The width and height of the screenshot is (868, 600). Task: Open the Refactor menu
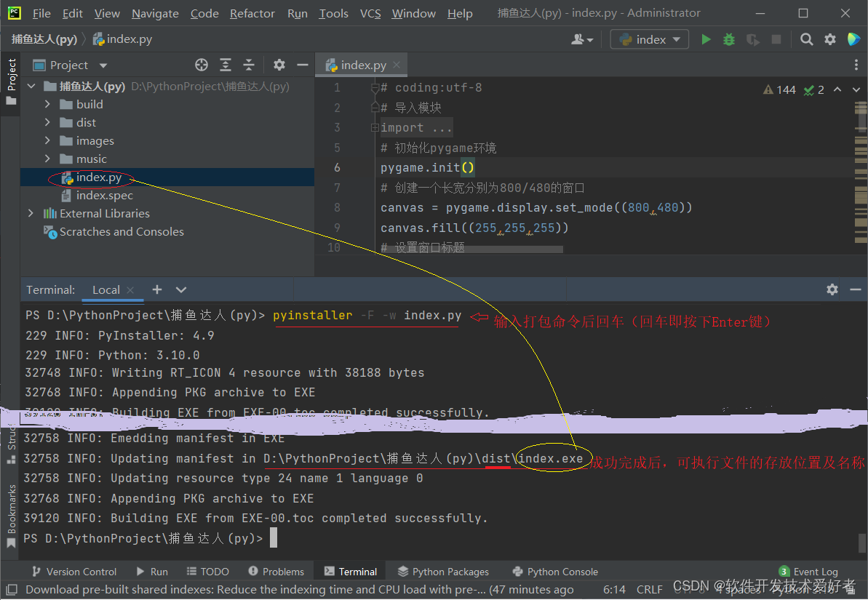[x=252, y=13]
